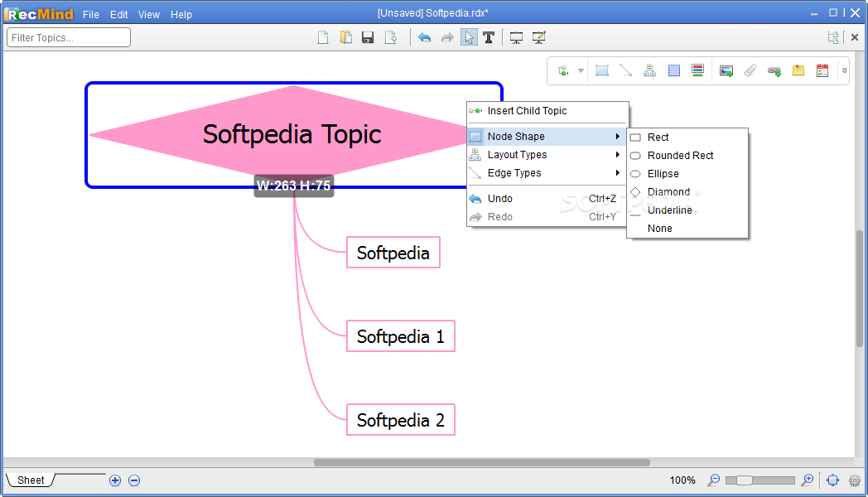868x497 pixels.
Task: Select the Text tool icon
Action: (489, 37)
